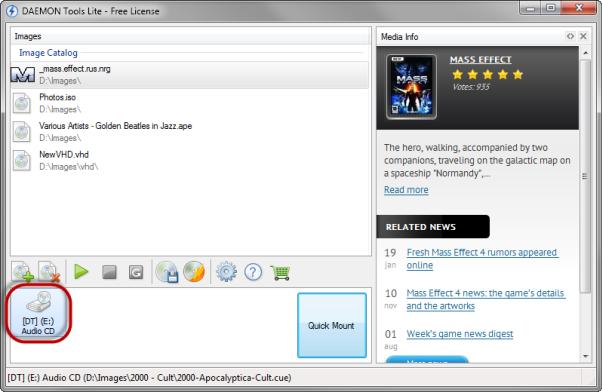Open Mass Effect 4 news game's details link
The width and height of the screenshot is (602, 392).
point(485,299)
